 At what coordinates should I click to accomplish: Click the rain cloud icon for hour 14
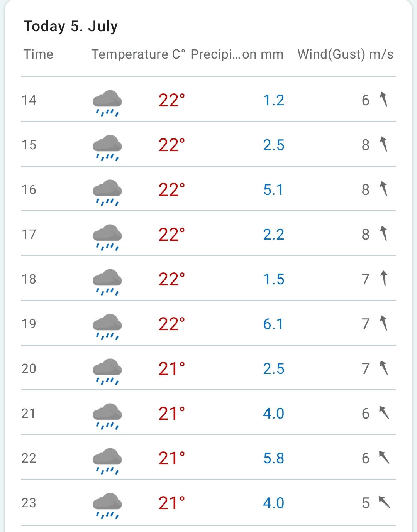tap(107, 103)
